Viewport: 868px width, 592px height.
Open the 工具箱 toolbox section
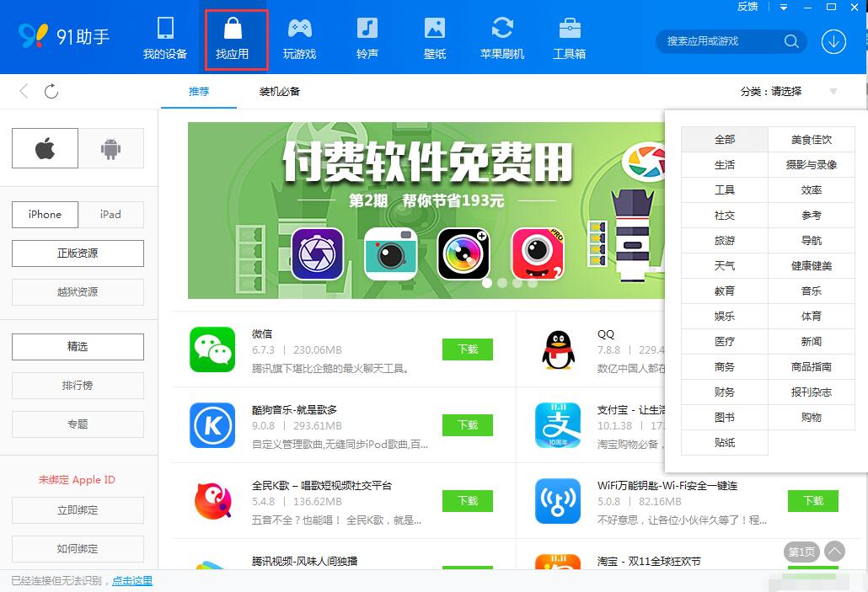[x=569, y=37]
